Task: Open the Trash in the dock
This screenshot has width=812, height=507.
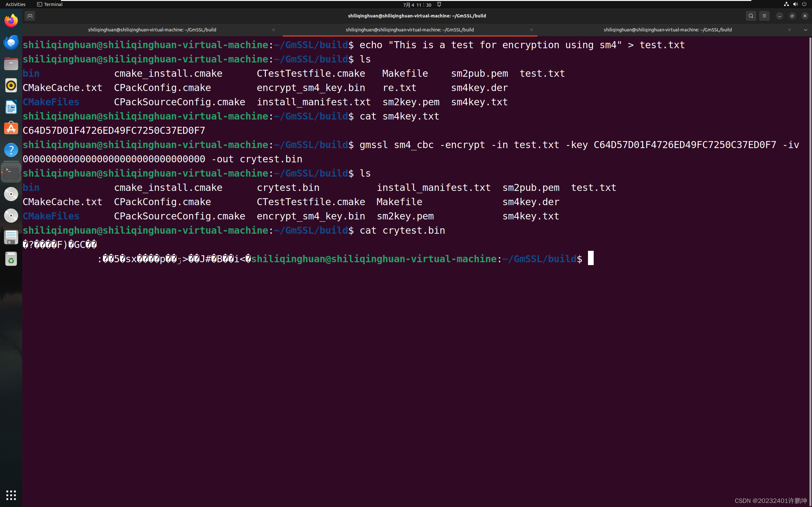Action: point(11,259)
